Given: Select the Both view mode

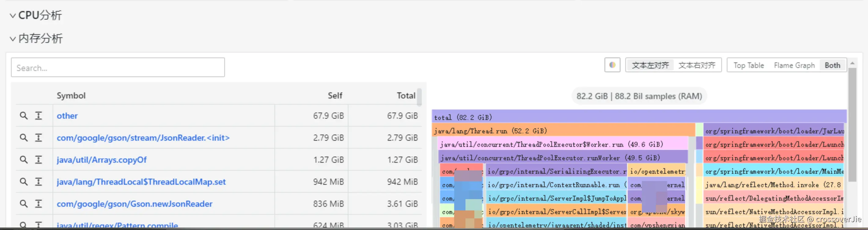Looking at the screenshot, I should [x=832, y=65].
